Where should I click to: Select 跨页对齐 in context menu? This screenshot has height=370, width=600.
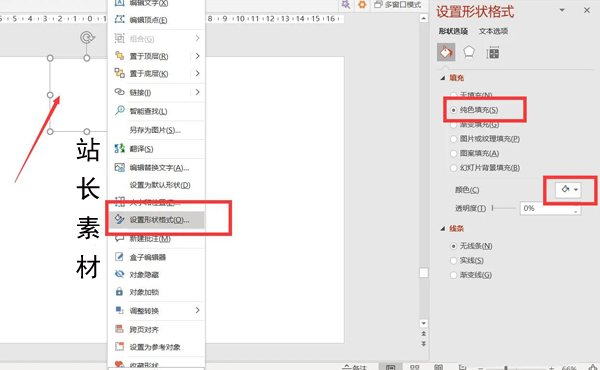(156, 329)
